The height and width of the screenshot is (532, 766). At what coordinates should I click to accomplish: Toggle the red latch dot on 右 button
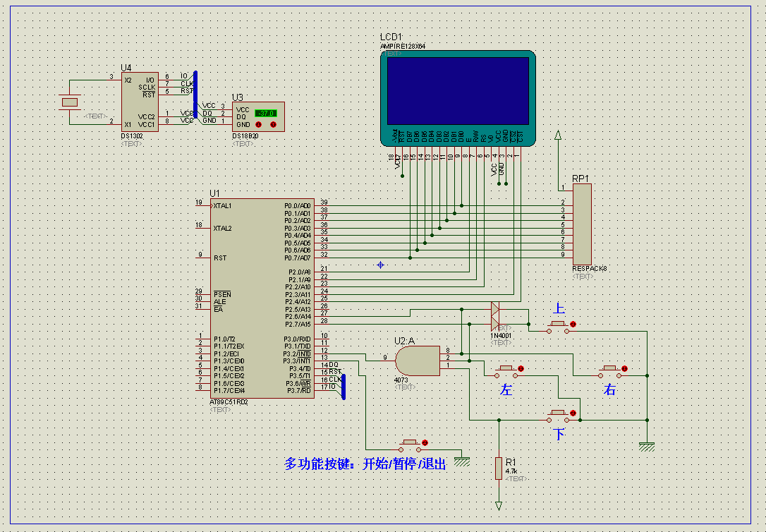[x=624, y=368]
